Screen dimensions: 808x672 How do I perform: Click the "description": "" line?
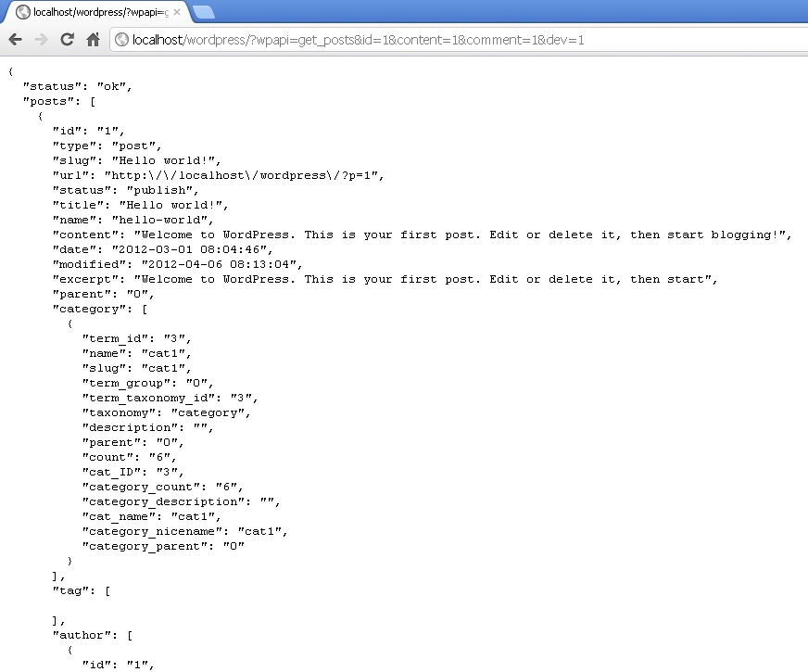148,427
